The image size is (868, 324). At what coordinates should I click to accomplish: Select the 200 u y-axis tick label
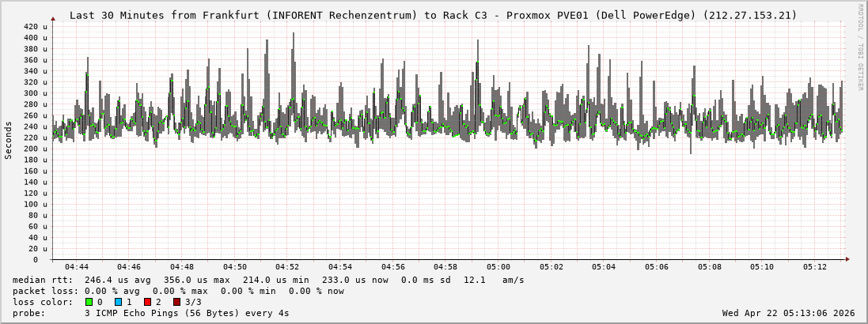pos(36,149)
